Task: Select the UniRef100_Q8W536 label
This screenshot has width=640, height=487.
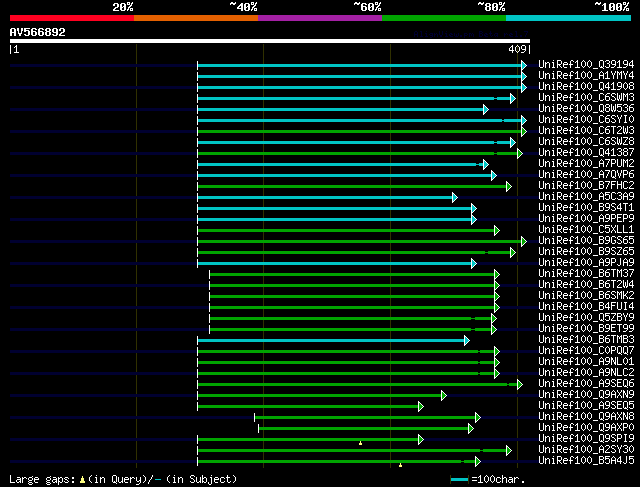Action: [x=586, y=109]
